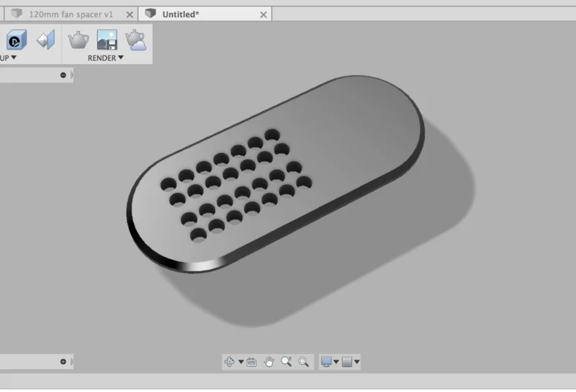Expand the SETUP panel dropdown arrow
This screenshot has width=576, height=392.
click(x=14, y=58)
